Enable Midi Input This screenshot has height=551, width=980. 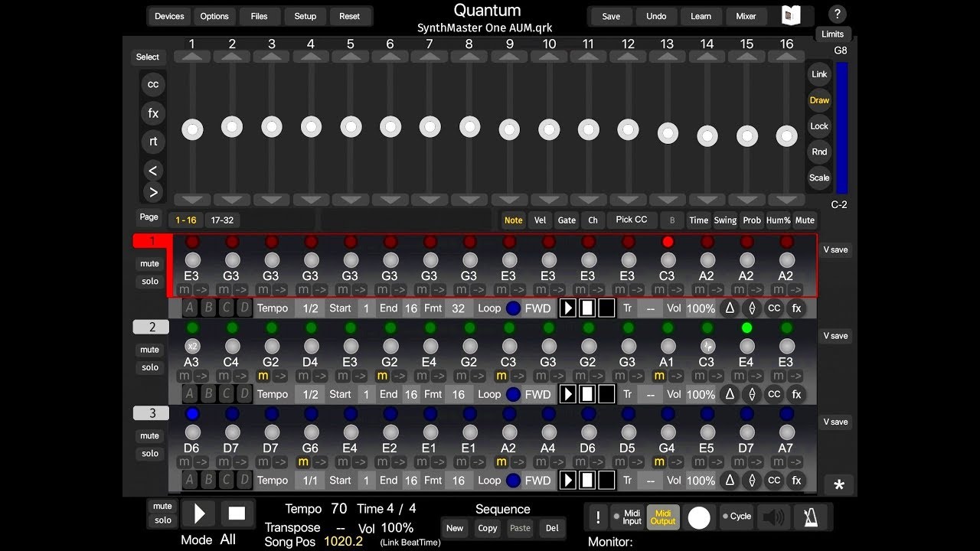point(628,517)
